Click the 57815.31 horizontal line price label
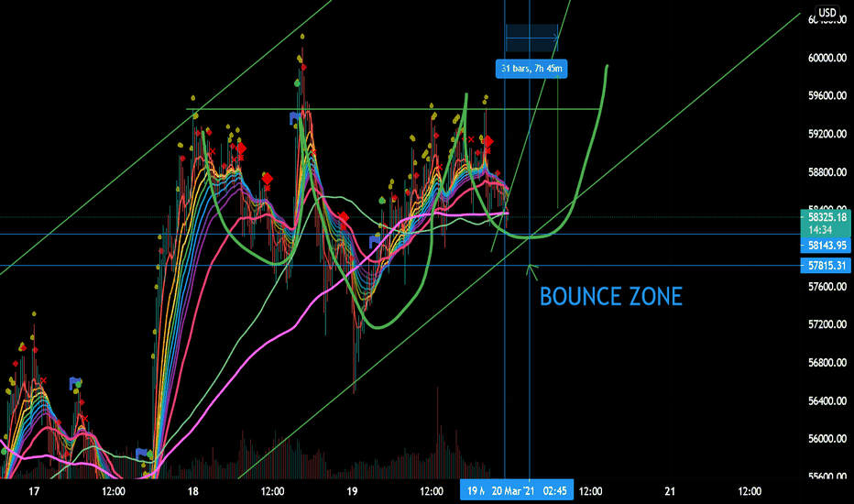This screenshot has width=854, height=504. [x=827, y=266]
